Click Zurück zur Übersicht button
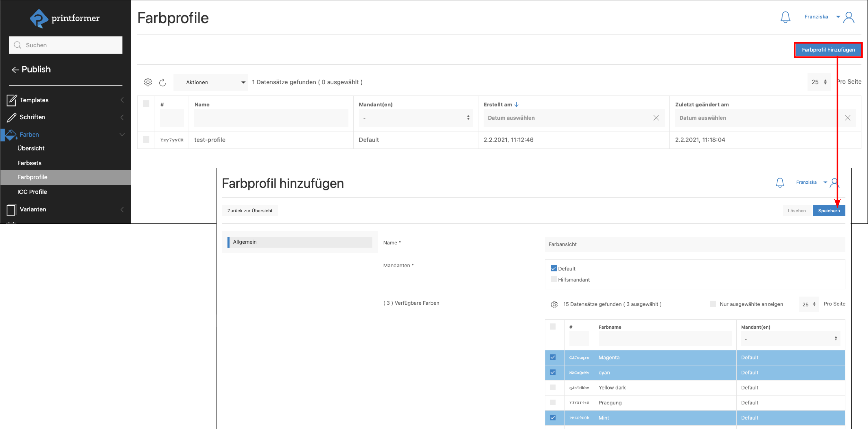This screenshot has width=868, height=438. point(250,211)
